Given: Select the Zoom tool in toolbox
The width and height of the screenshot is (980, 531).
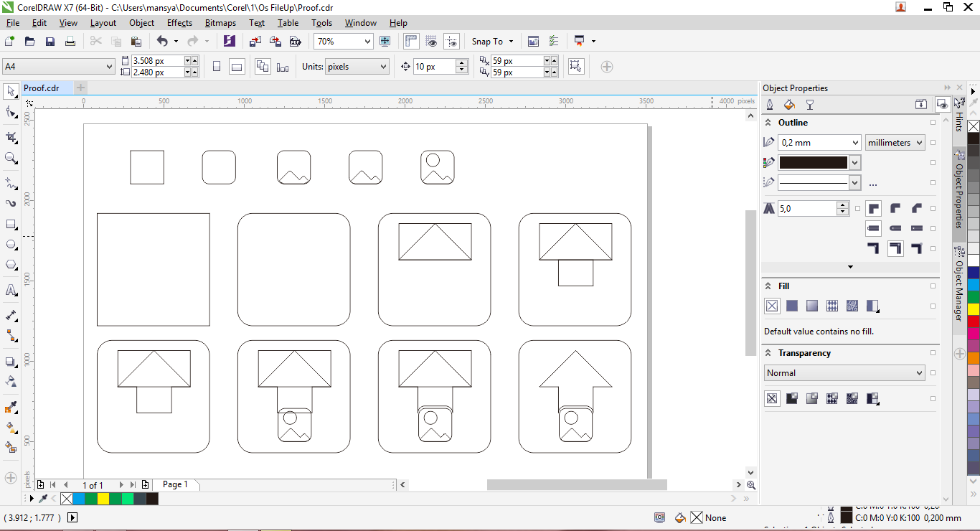Looking at the screenshot, I should click(x=11, y=157).
